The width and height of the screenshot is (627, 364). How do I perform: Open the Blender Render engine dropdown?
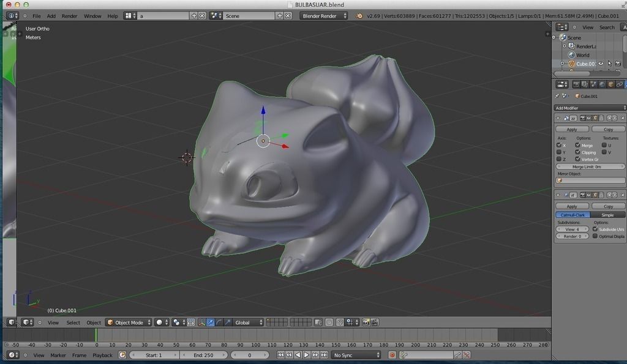(323, 16)
